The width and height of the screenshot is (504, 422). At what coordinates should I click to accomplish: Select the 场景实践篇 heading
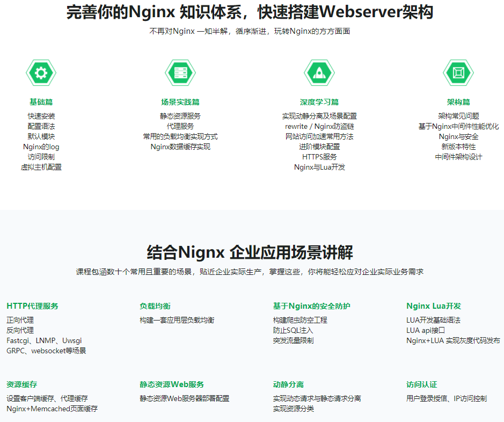point(180,102)
